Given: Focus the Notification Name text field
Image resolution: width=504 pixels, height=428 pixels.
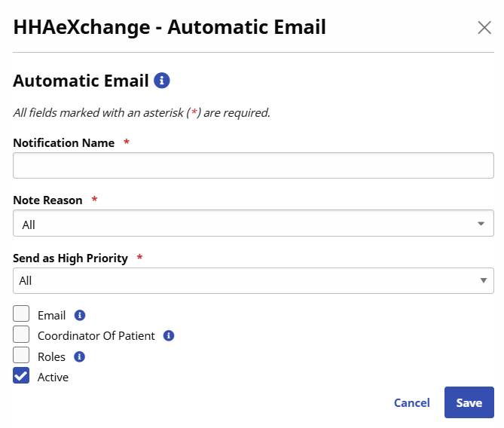Looking at the screenshot, I should [x=253, y=166].
